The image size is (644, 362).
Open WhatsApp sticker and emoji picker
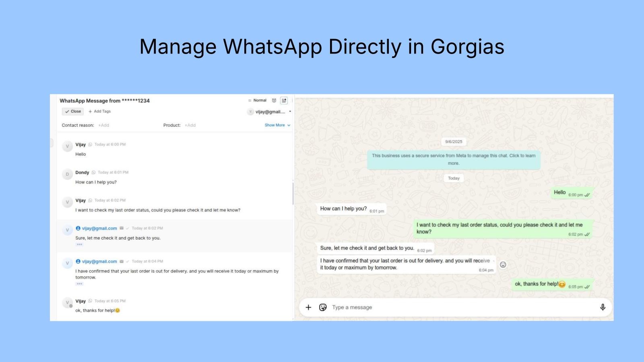pos(323,307)
